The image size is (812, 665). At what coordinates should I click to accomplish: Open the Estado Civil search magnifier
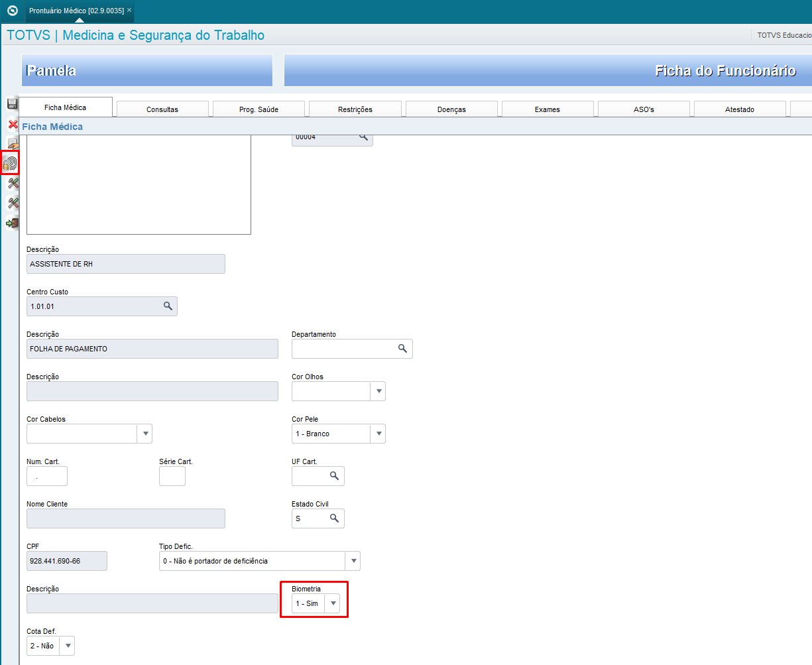click(335, 518)
